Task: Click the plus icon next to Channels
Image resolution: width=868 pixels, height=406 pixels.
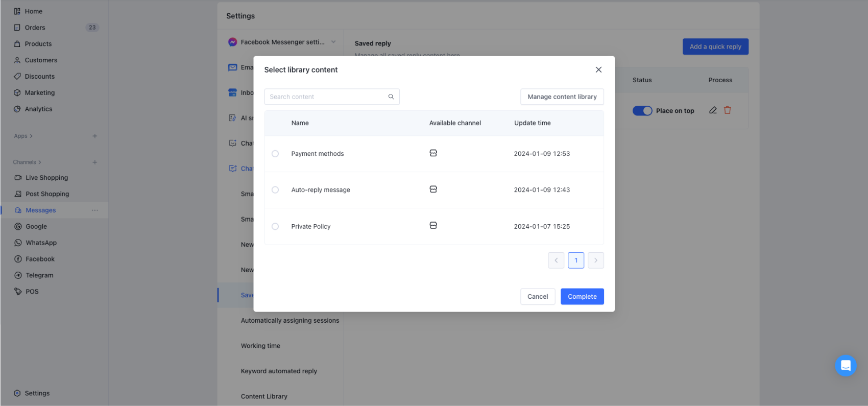Action: tap(94, 162)
